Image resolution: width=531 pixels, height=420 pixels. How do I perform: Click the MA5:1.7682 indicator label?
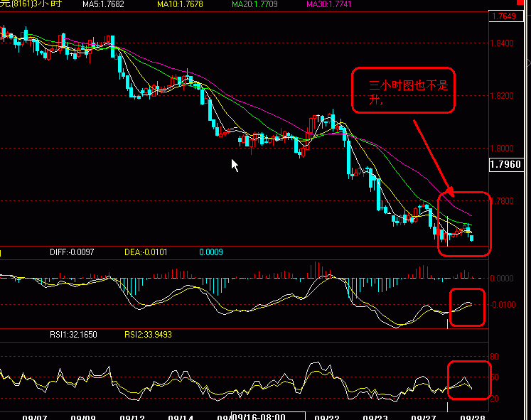point(103,4)
